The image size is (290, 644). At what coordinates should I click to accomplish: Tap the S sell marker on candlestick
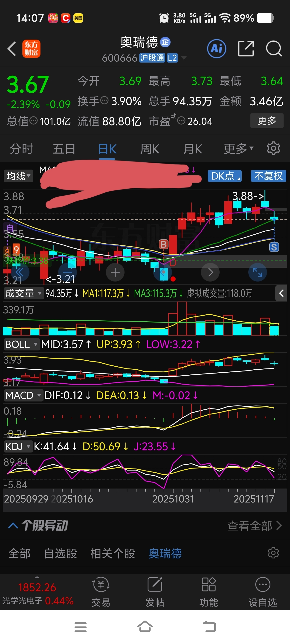pos(274,247)
